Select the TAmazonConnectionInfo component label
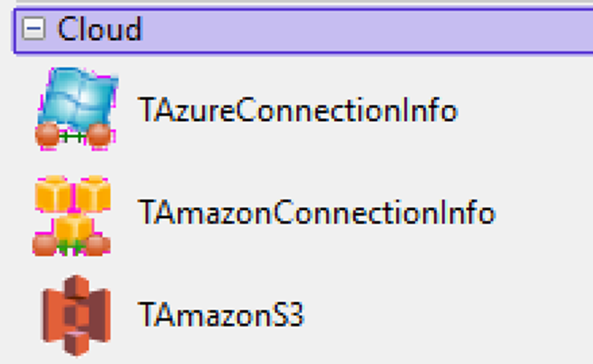Screen dimensions: 593x364 tap(317, 212)
